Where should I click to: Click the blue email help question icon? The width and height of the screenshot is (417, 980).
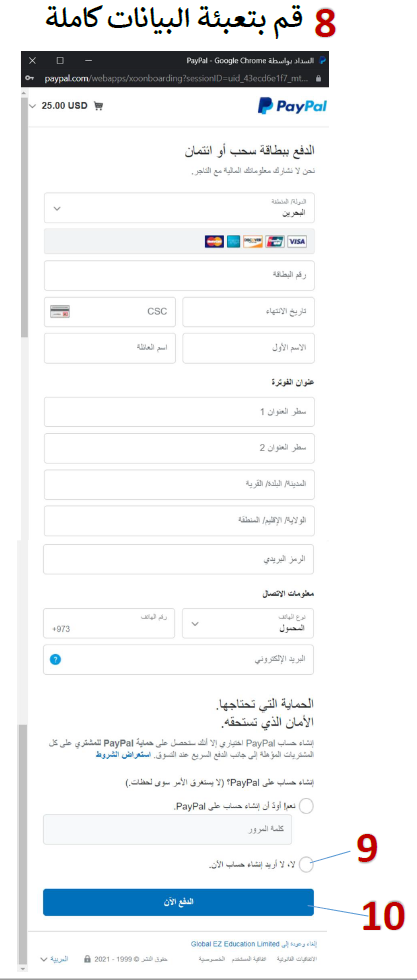pos(56,659)
